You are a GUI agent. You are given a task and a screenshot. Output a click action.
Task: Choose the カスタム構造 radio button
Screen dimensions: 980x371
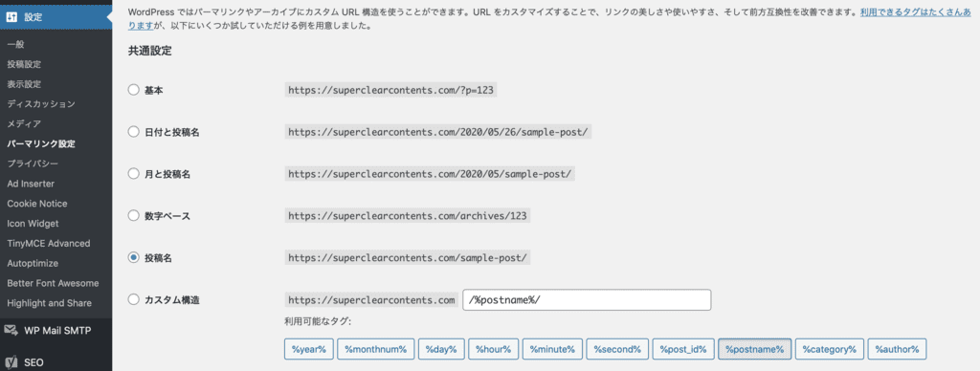pos(133,300)
